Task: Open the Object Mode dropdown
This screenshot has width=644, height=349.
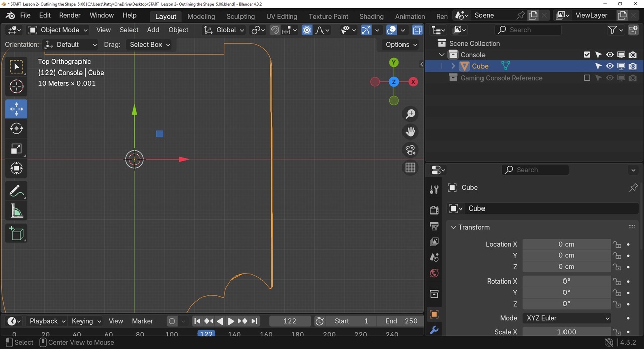Action: 58,30
